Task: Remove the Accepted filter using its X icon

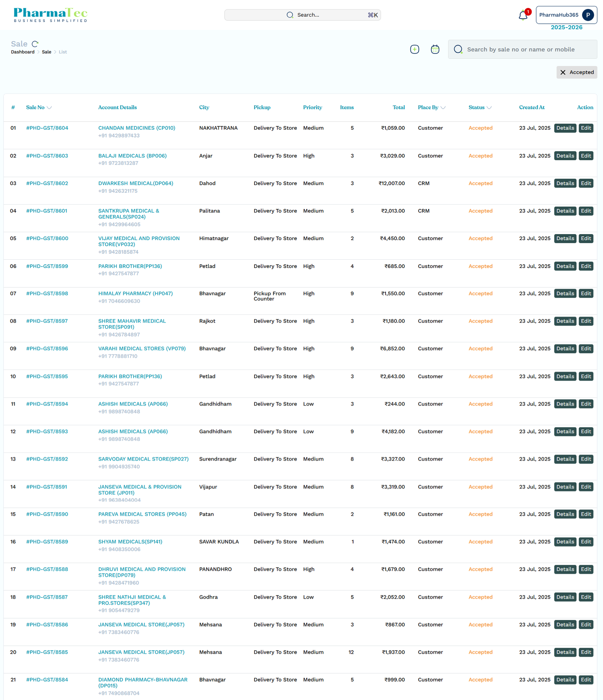Action: 563,72
